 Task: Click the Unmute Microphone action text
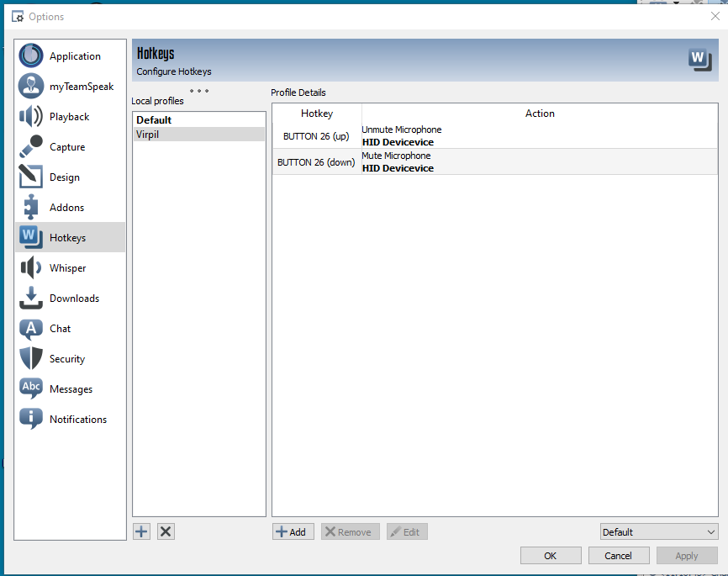402,129
